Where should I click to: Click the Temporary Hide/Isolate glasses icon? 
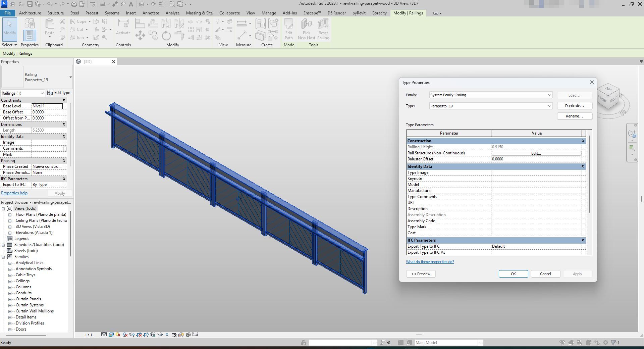pos(160,335)
